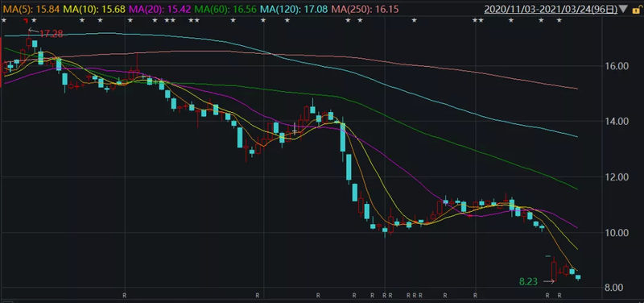
Task: Click the rightmost R marker on bottom axis
Action: (x=559, y=295)
